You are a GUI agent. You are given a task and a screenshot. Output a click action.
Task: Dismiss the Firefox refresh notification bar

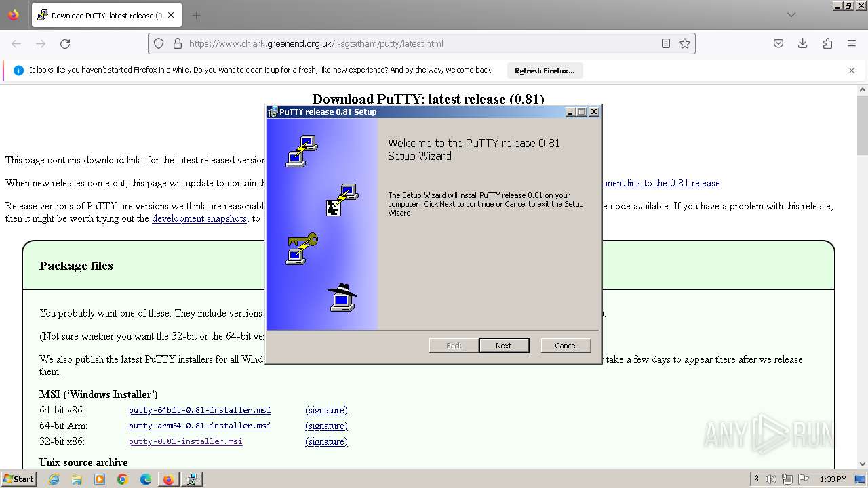(x=852, y=70)
